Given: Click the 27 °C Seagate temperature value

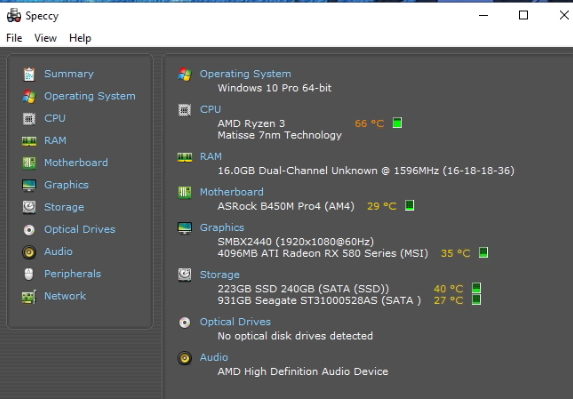Looking at the screenshot, I should (x=448, y=300).
